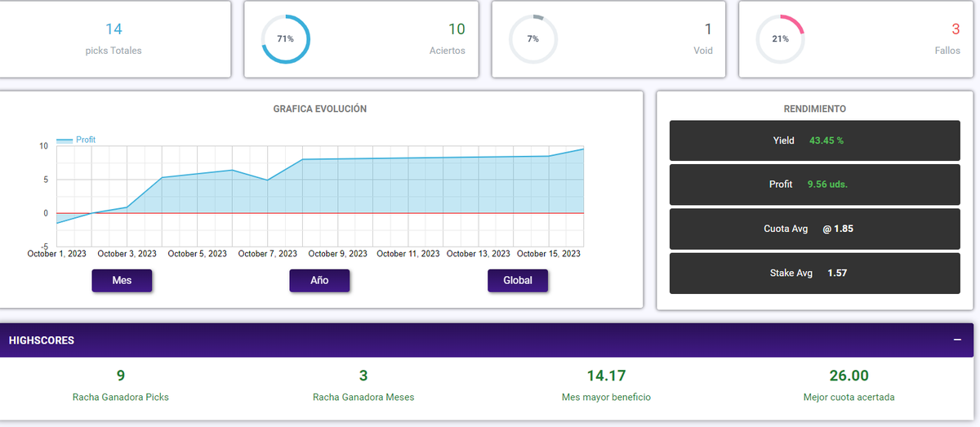Collapse the Highscores panel with minus icon
The image size is (980, 427).
pyautogui.click(x=957, y=340)
